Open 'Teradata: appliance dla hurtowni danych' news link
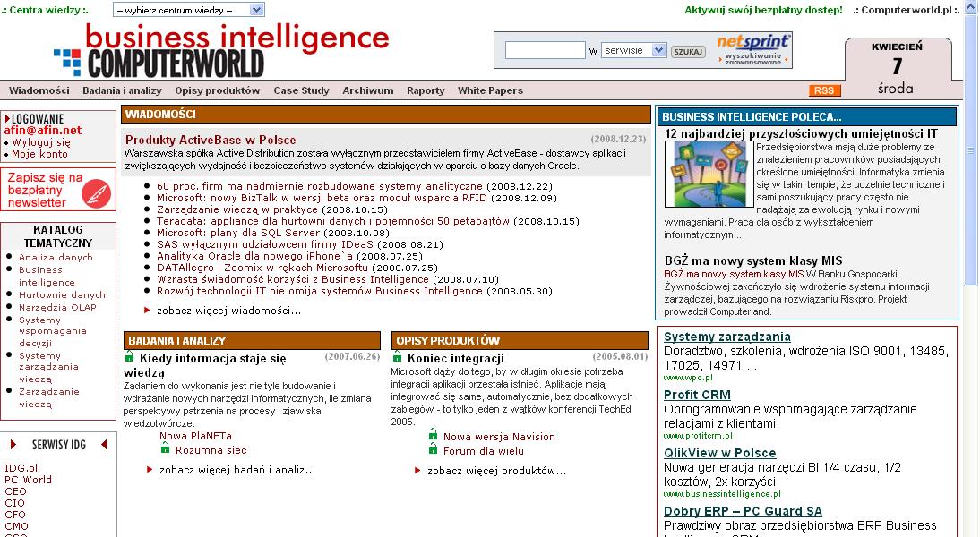The width and height of the screenshot is (980, 537). pyautogui.click(x=333, y=221)
